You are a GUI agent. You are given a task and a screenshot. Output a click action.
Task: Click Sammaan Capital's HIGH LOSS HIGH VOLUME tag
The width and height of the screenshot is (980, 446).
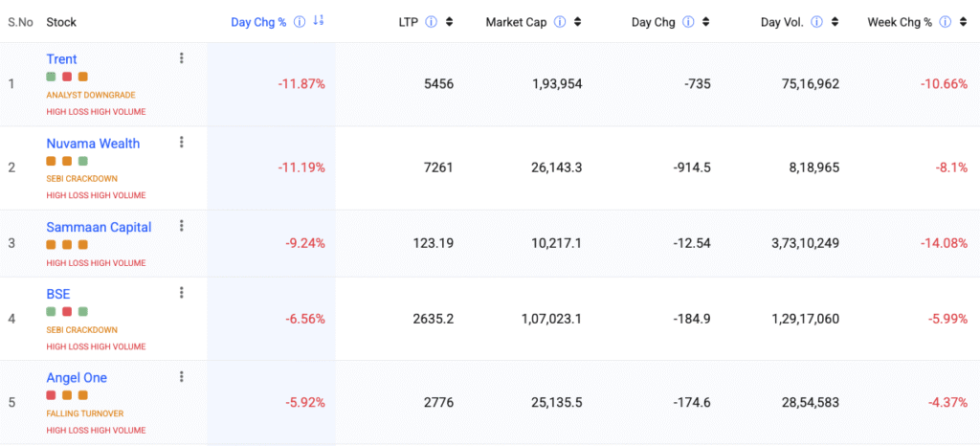97,263
